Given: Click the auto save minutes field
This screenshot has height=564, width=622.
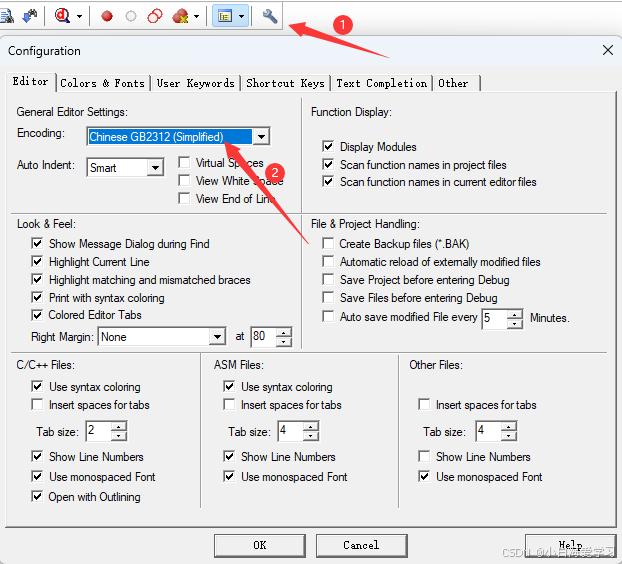Looking at the screenshot, I should [494, 318].
